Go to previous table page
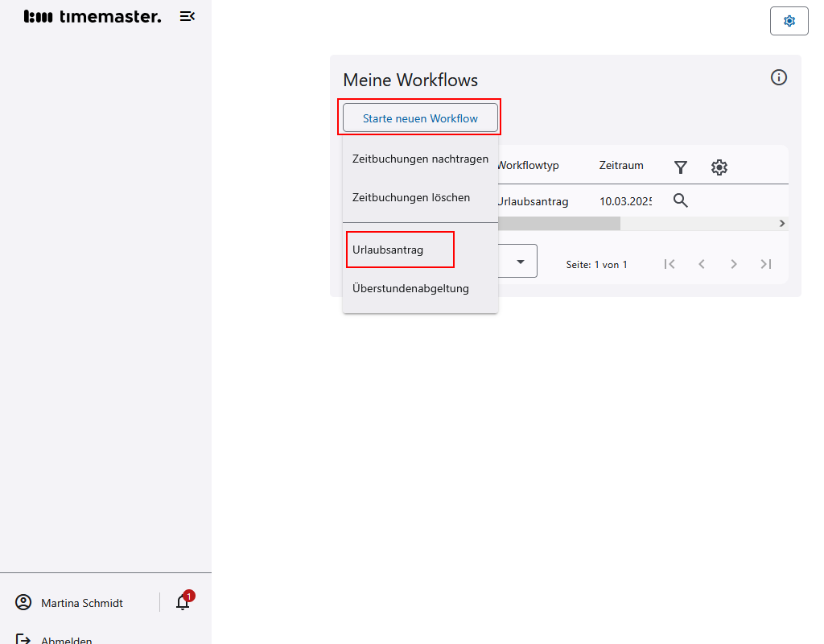Screen dimensions: 824x644 701,264
